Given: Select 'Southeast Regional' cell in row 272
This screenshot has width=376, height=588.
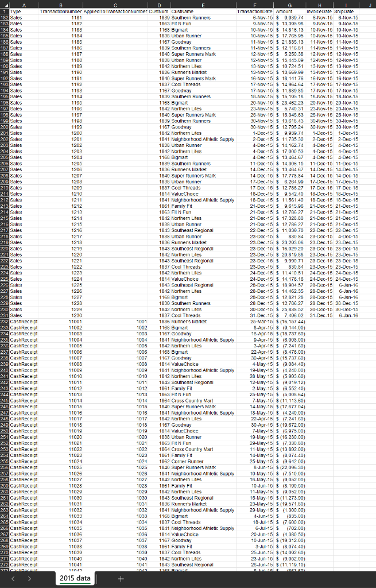Looking at the screenshot, I should click(203, 564).
